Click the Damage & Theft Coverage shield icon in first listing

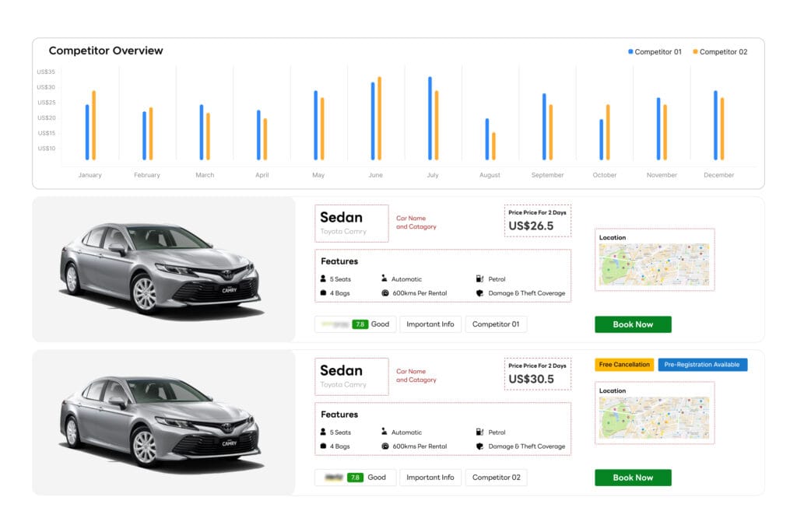[x=479, y=293]
